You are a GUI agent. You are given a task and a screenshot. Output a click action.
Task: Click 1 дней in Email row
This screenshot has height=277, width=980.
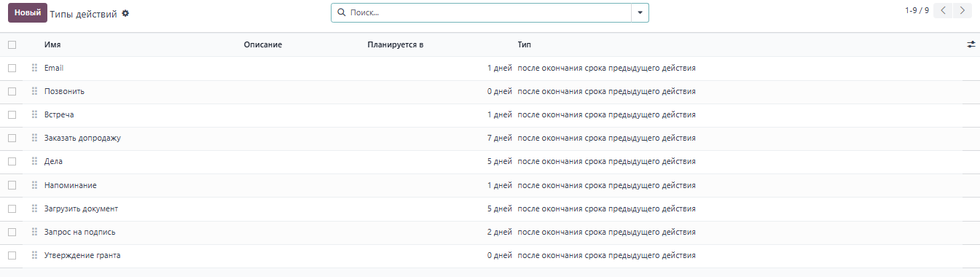coord(500,68)
